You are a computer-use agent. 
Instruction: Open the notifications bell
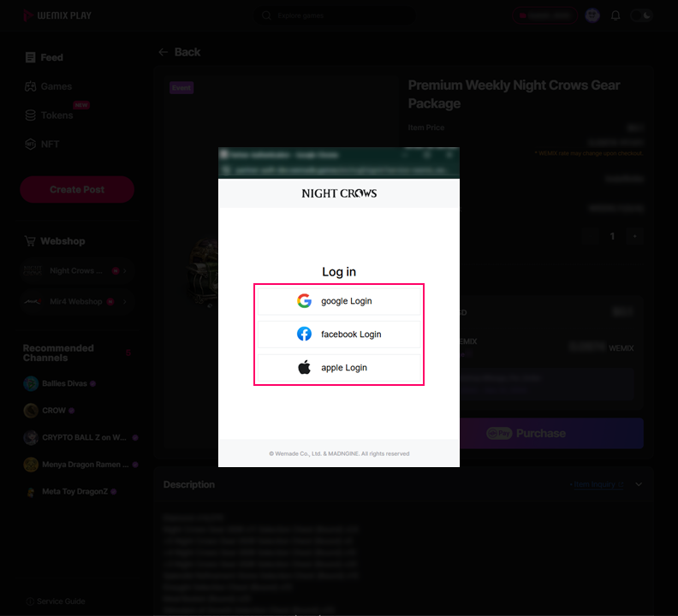[x=616, y=15]
